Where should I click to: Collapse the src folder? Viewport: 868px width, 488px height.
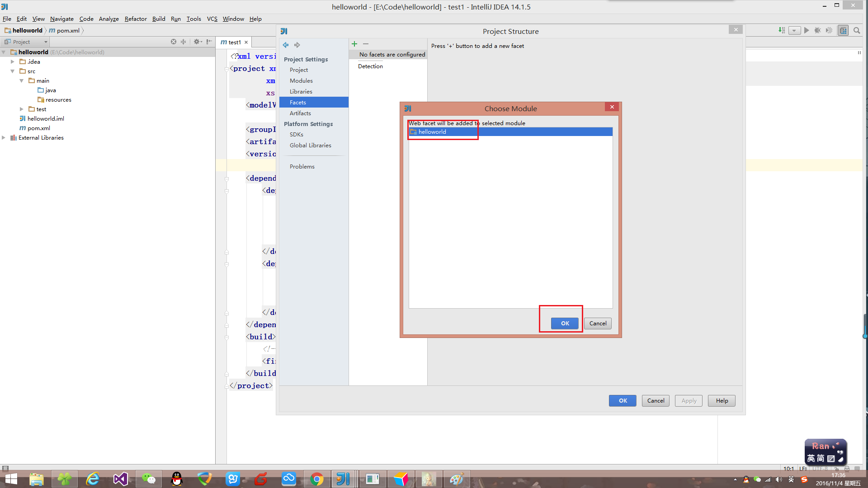[x=13, y=71]
